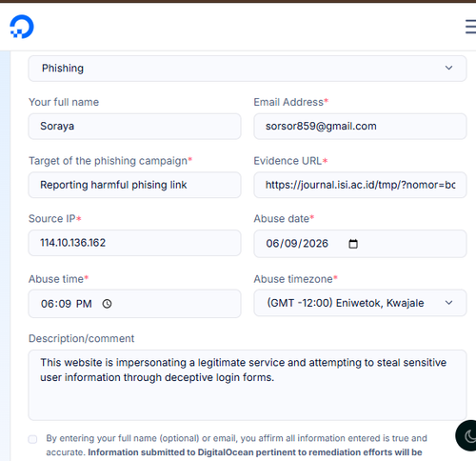Check the information accuracy affirmation checkbox

(x=32, y=439)
